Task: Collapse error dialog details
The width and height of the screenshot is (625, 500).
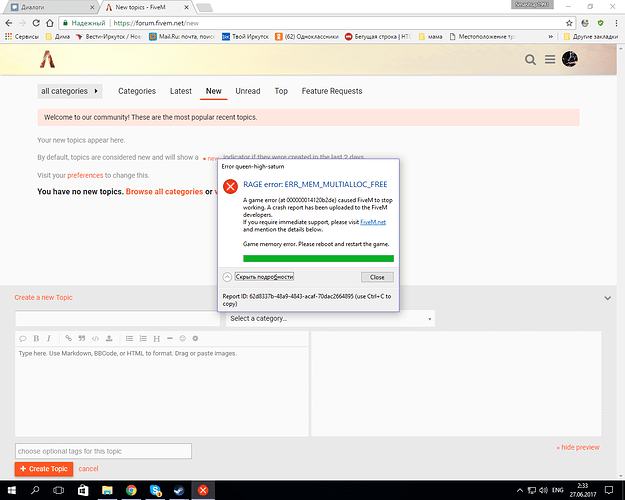Action: tap(258, 277)
